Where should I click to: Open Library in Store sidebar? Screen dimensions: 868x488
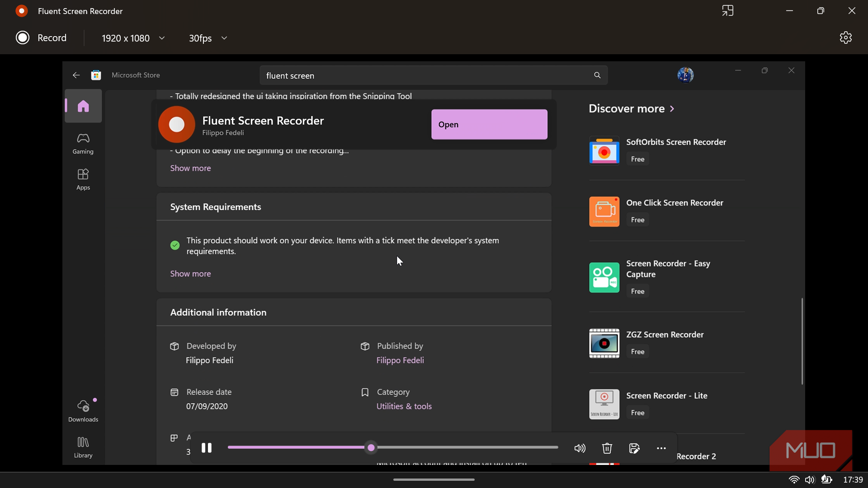coord(83,447)
